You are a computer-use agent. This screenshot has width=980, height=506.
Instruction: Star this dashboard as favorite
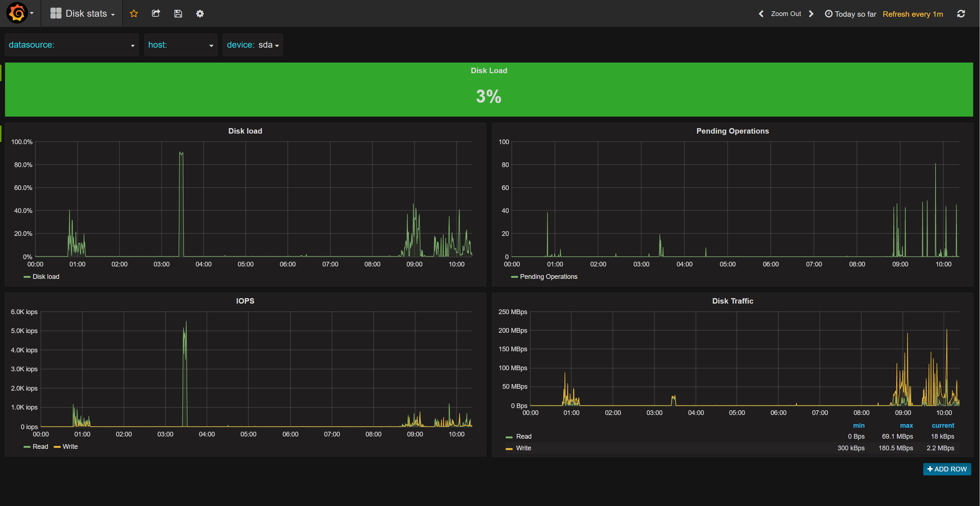click(134, 14)
